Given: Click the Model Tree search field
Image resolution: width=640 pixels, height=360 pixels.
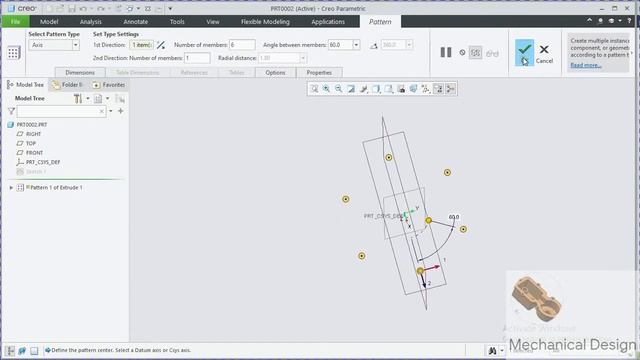Looking at the screenshot, I should coord(61,111).
